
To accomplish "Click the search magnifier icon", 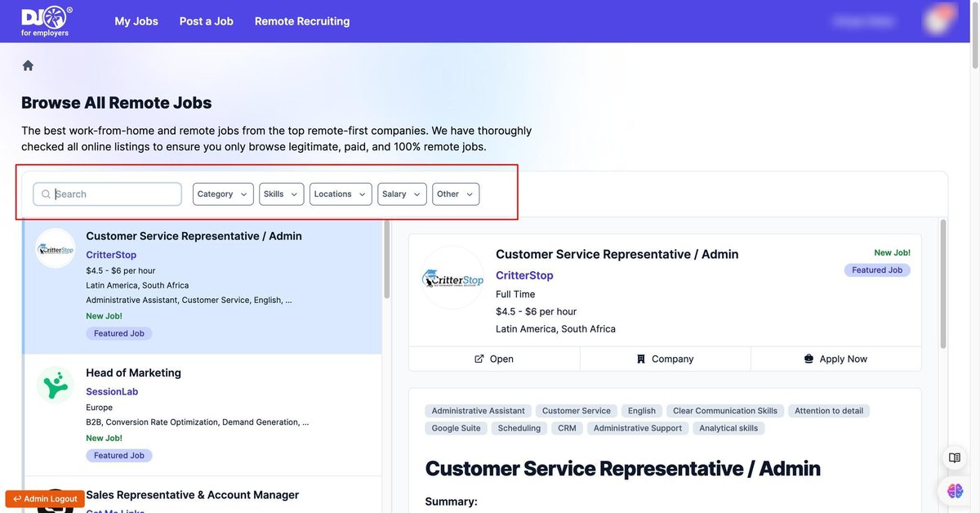I will point(46,194).
